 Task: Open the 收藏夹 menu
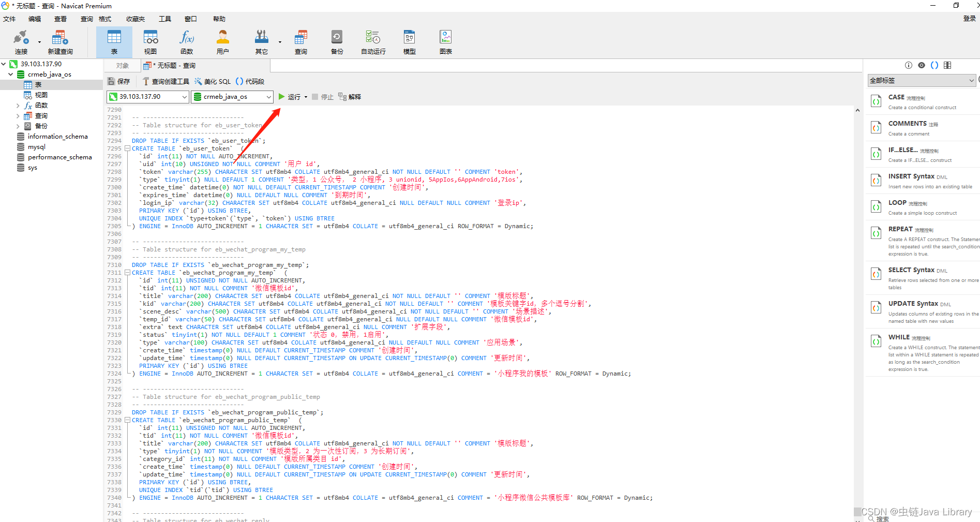coord(135,19)
